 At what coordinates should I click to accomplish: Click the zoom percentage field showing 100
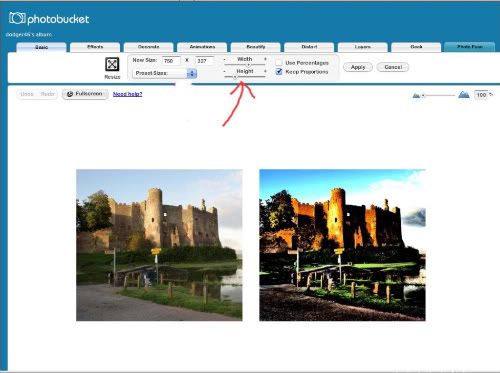[481, 95]
